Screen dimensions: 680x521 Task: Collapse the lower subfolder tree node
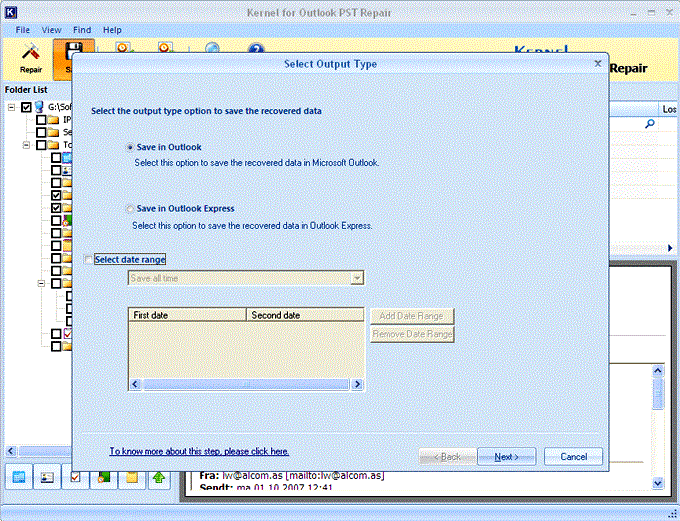click(41, 283)
